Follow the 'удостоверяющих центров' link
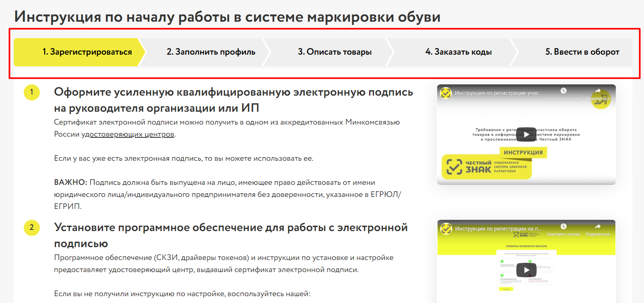Image resolution: width=644 pixels, height=303 pixels. coord(128,134)
